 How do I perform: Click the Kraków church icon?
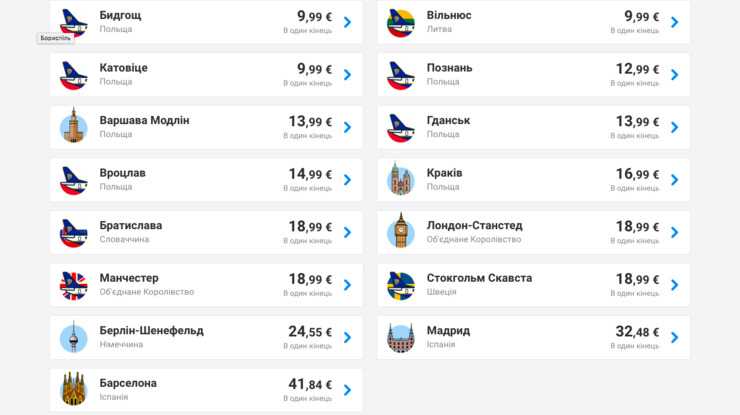pos(401,180)
